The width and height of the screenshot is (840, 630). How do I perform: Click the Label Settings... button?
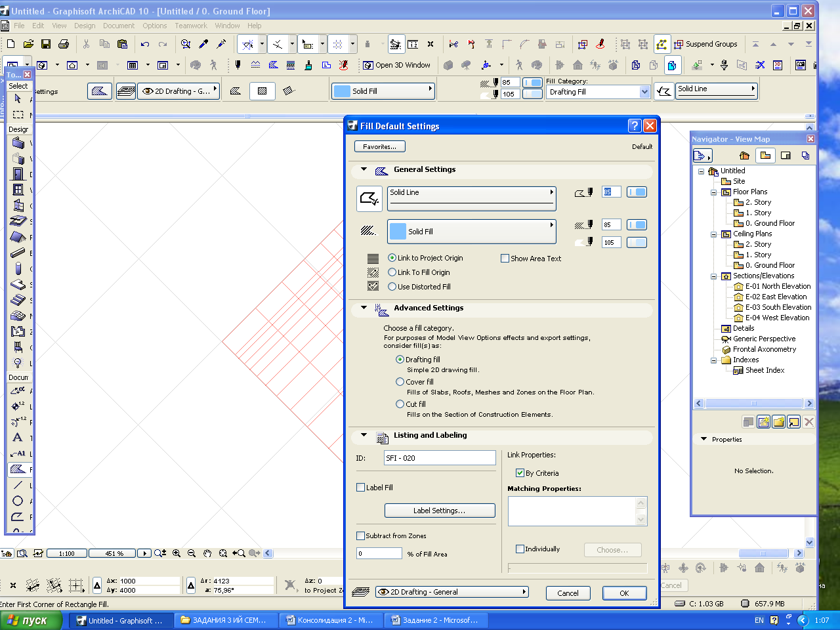(440, 511)
